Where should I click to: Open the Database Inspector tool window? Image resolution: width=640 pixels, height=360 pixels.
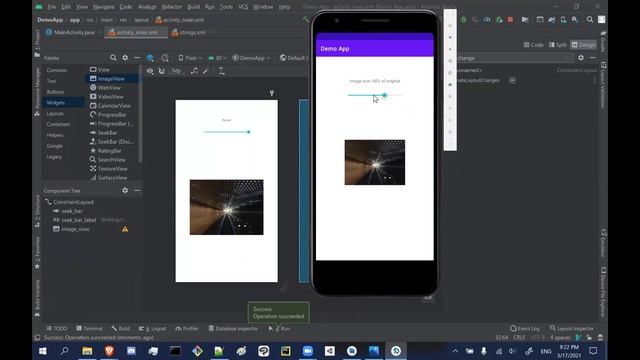[x=233, y=329]
